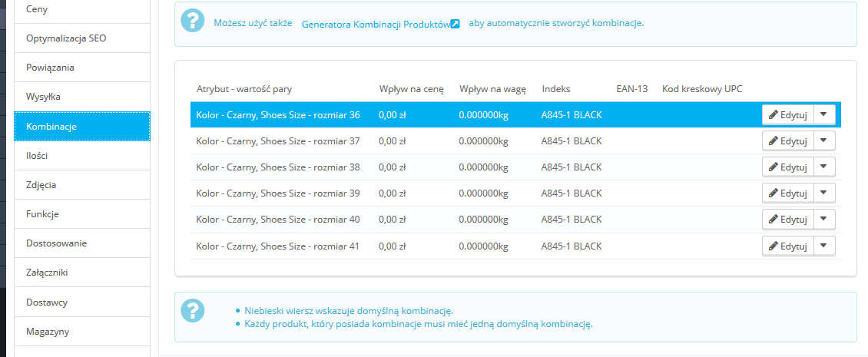Image resolution: width=868 pixels, height=357 pixels.
Task: Click the question mark icon in the bottom info box
Action: [193, 311]
